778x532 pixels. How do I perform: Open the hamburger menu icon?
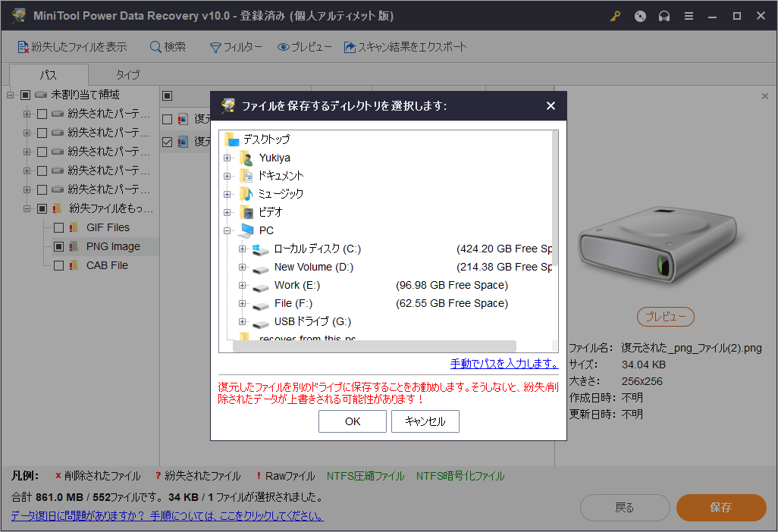(x=689, y=16)
